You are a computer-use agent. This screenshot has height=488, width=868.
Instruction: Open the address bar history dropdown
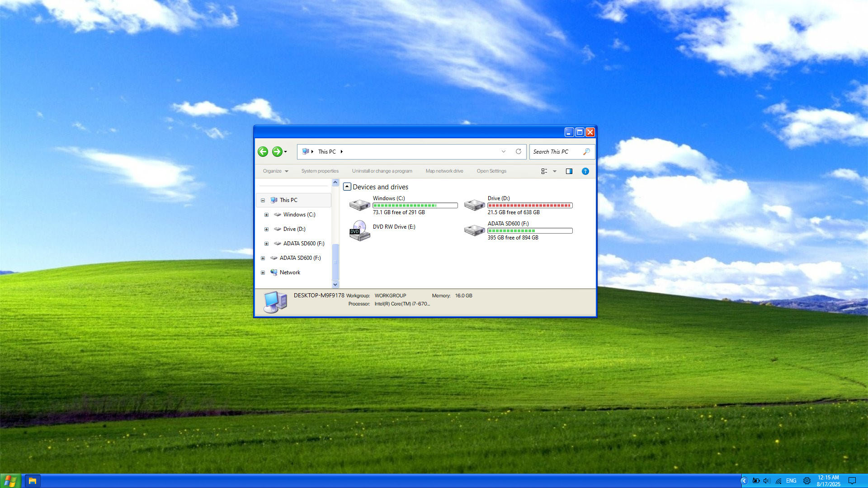click(504, 152)
